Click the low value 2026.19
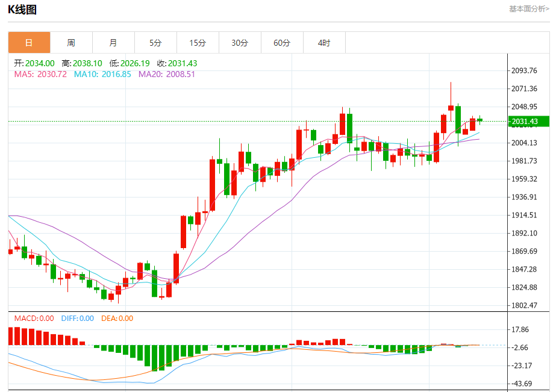559x392 pixels. click(135, 63)
